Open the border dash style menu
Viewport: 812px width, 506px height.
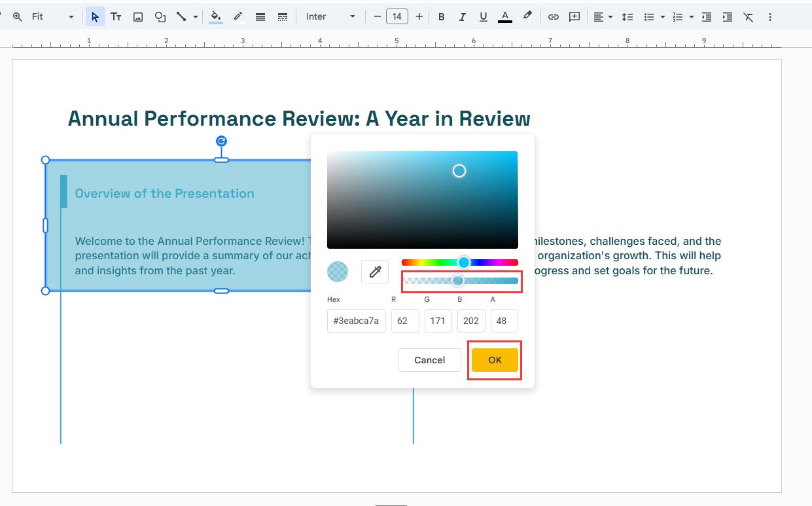tap(283, 17)
